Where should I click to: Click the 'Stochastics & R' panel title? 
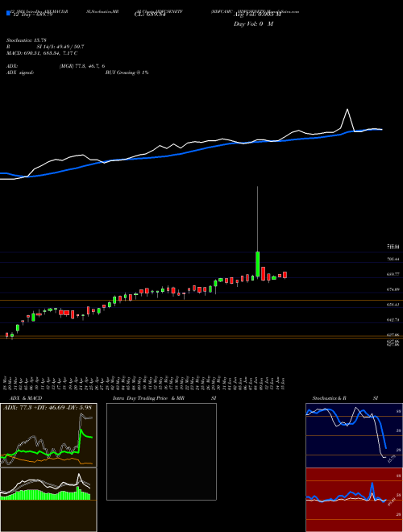(x=330, y=398)
